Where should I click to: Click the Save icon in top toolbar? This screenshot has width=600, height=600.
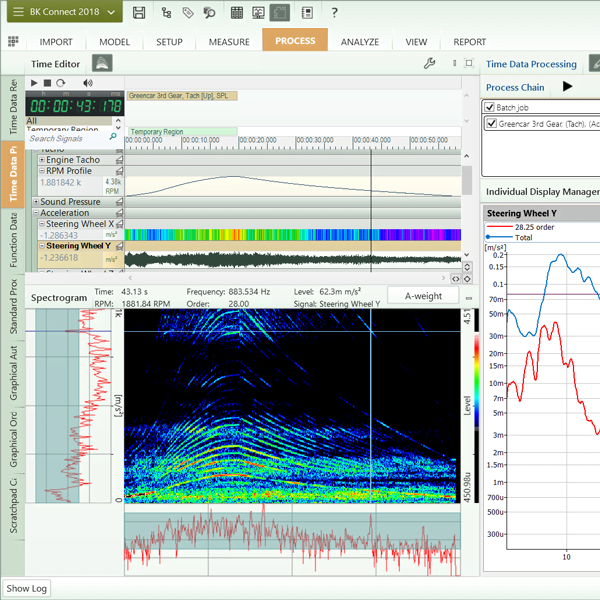pos(139,13)
